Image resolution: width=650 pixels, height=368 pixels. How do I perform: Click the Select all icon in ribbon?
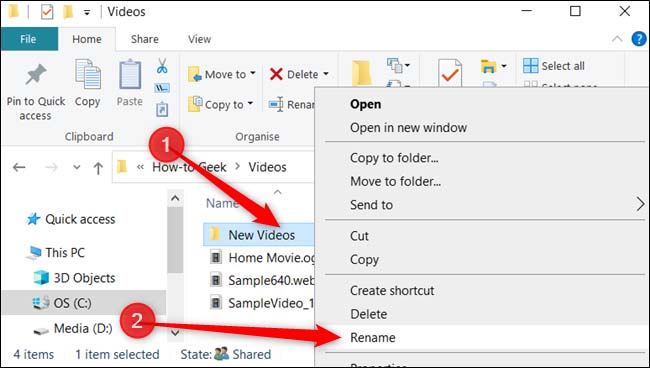point(531,66)
